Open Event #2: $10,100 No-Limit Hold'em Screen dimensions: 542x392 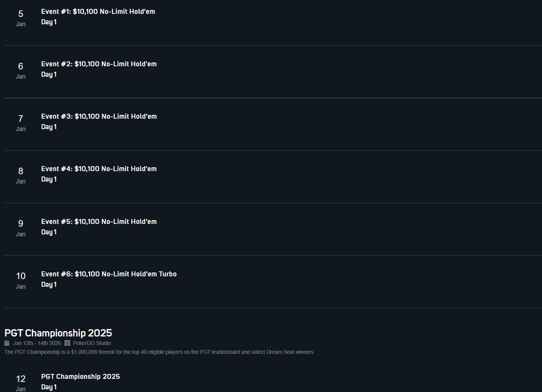click(99, 64)
